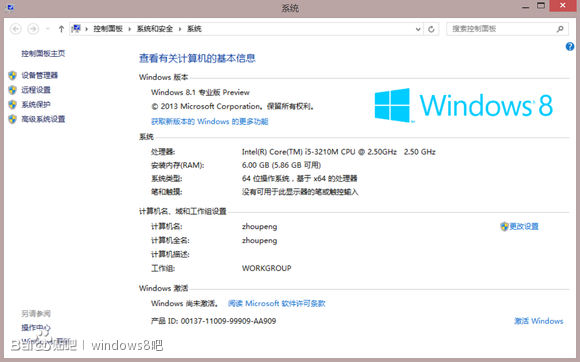Click the shield icon beside 远程设置
Image resolution: width=580 pixels, height=362 pixels.
[x=13, y=90]
